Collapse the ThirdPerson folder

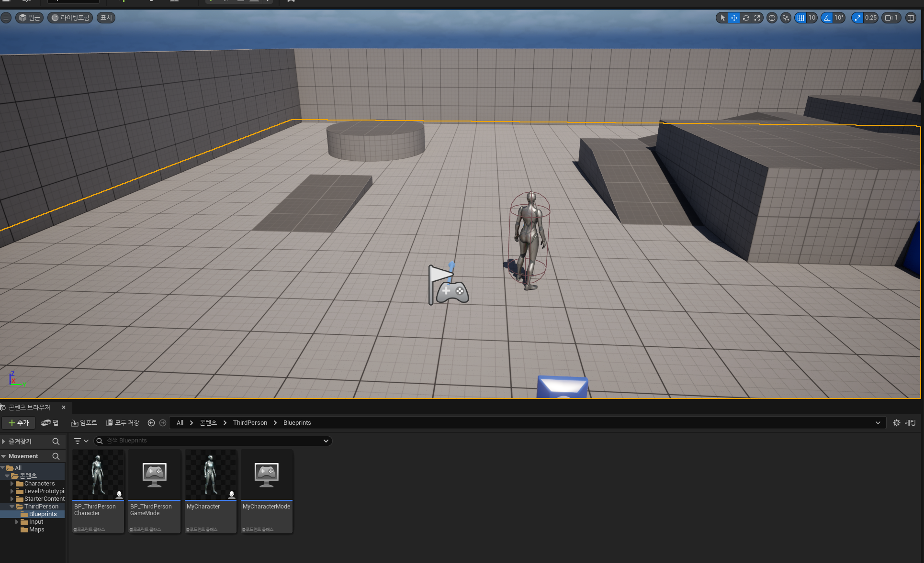pyautogui.click(x=12, y=507)
